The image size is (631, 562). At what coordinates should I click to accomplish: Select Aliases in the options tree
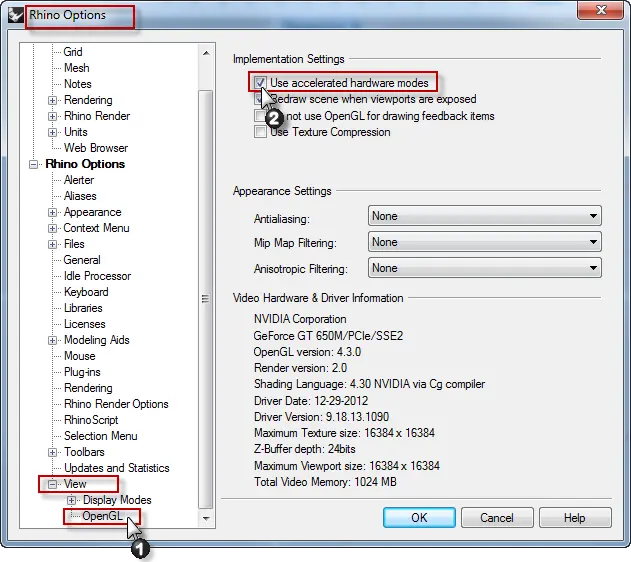click(79, 196)
